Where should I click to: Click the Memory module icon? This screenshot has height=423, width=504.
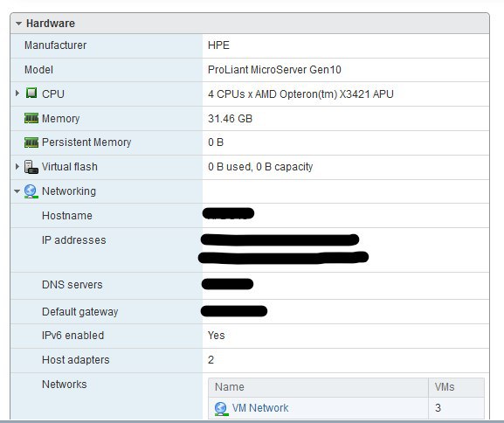click(31, 118)
